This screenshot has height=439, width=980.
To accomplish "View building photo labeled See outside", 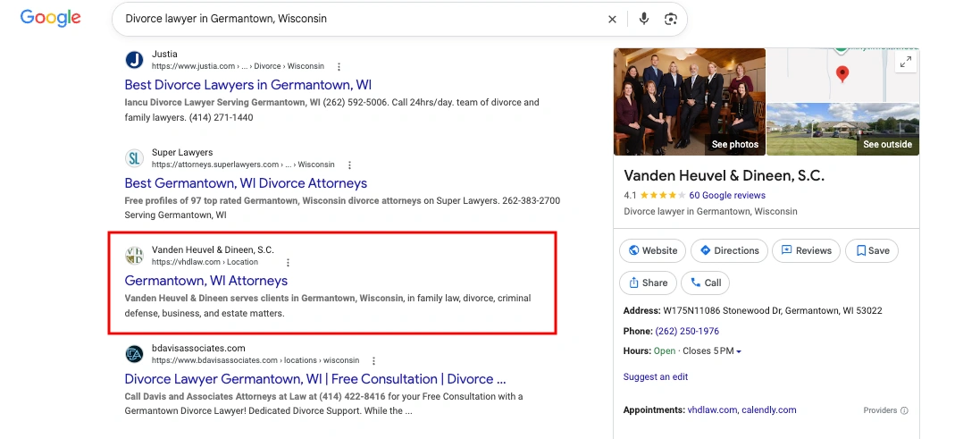I will tap(842, 130).
